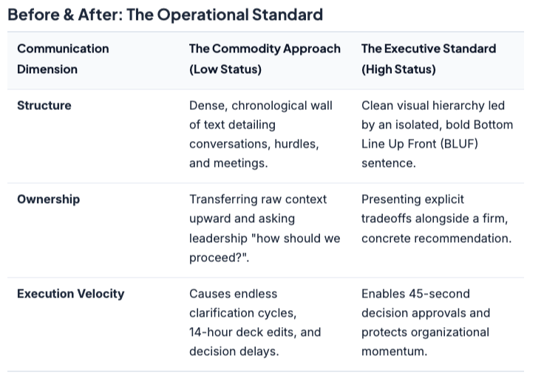Select the 'Communication Dimension' column header
The width and height of the screenshot is (544, 392).
point(63,59)
